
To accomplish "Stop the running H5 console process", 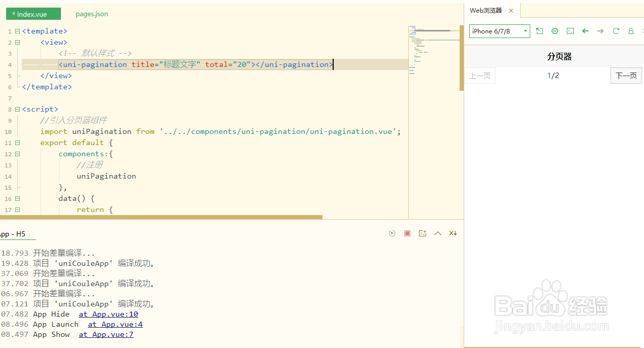I will click(x=407, y=233).
